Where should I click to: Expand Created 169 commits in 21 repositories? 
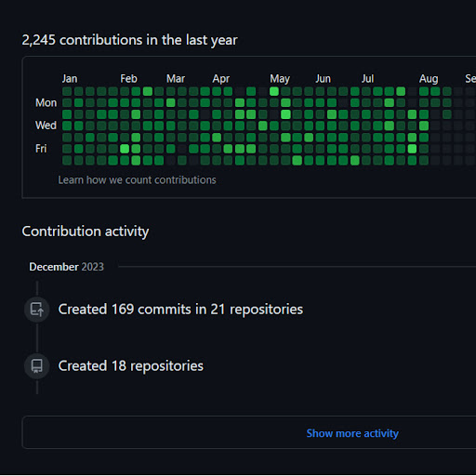pyautogui.click(x=180, y=310)
